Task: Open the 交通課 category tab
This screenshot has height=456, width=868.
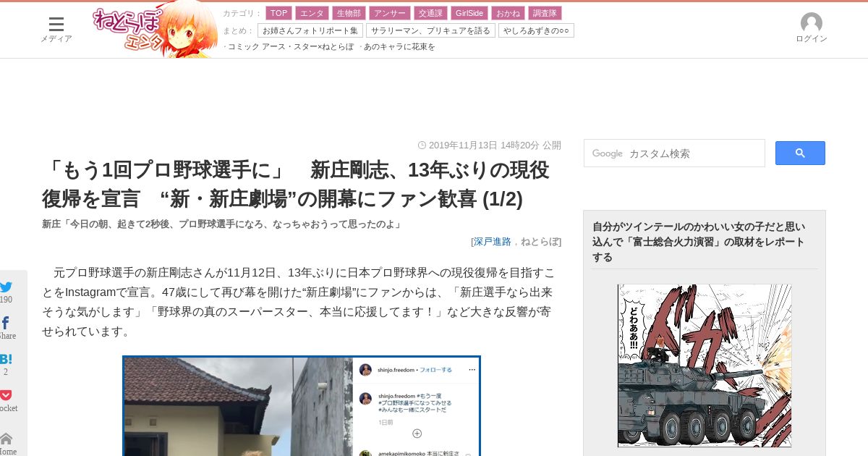Action: tap(430, 13)
